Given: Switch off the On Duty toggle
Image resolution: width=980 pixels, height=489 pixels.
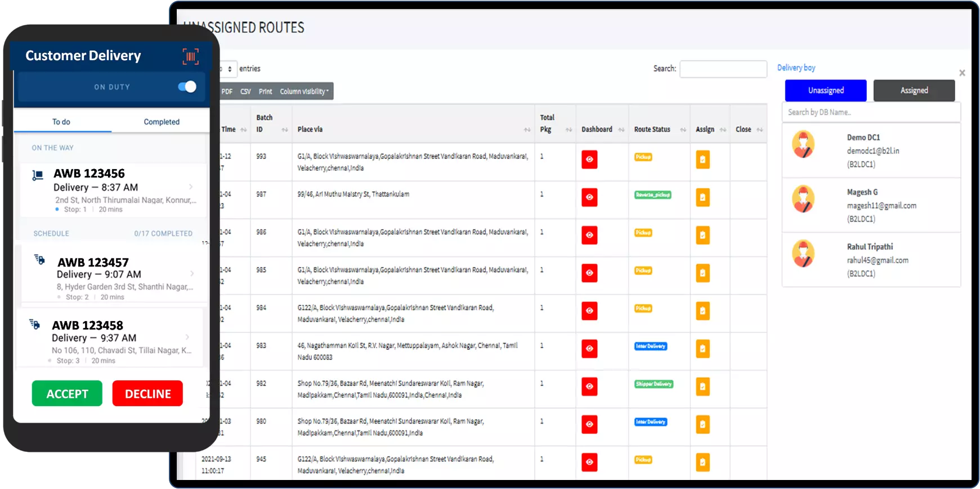Looking at the screenshot, I should coord(187,87).
